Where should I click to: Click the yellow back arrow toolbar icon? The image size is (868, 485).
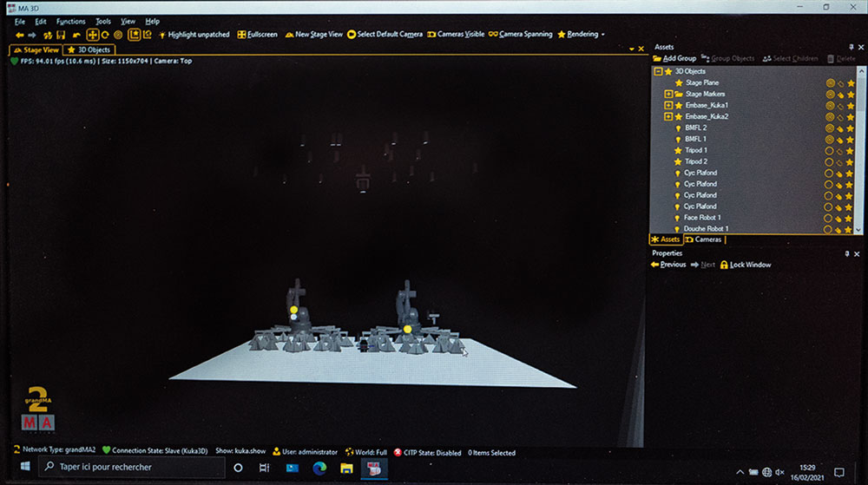pos(19,35)
